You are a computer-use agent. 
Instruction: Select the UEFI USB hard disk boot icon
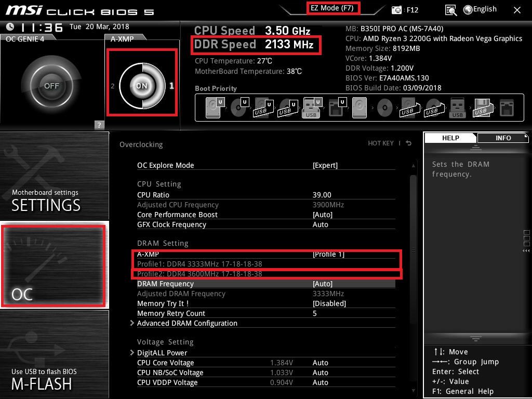(263, 108)
